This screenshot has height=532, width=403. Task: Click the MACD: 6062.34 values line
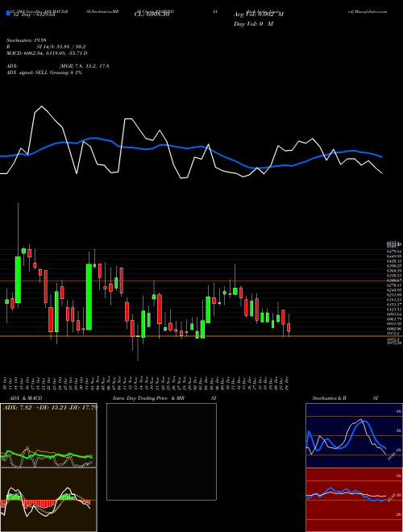[47, 53]
